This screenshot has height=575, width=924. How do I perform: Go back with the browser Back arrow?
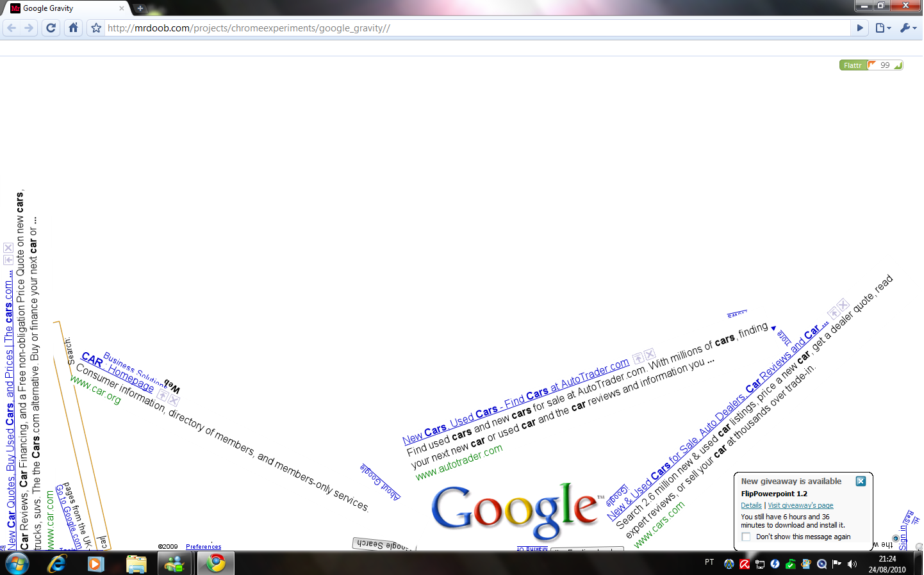point(12,28)
